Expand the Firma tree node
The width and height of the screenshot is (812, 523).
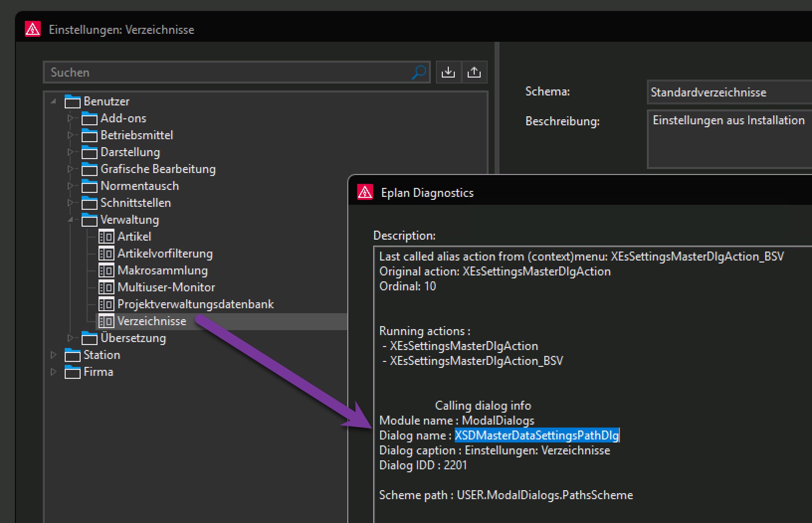pyautogui.click(x=54, y=372)
